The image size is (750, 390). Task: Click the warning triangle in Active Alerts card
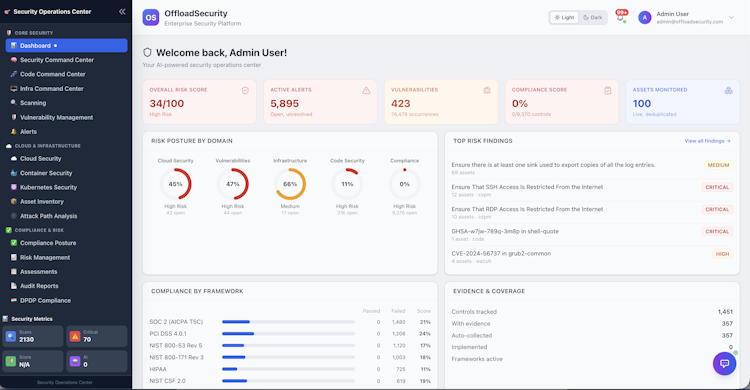[x=366, y=90]
